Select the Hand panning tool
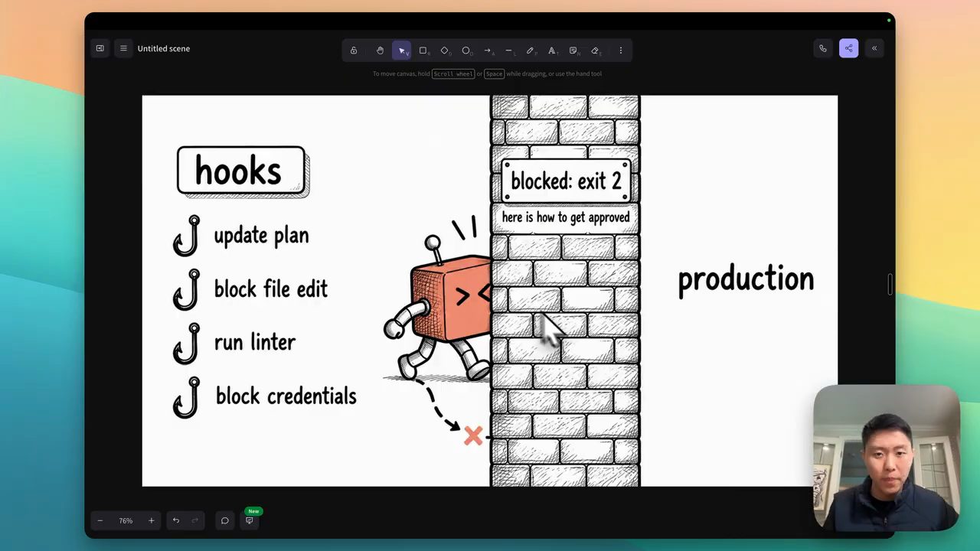The width and height of the screenshot is (980, 551). pyautogui.click(x=380, y=51)
